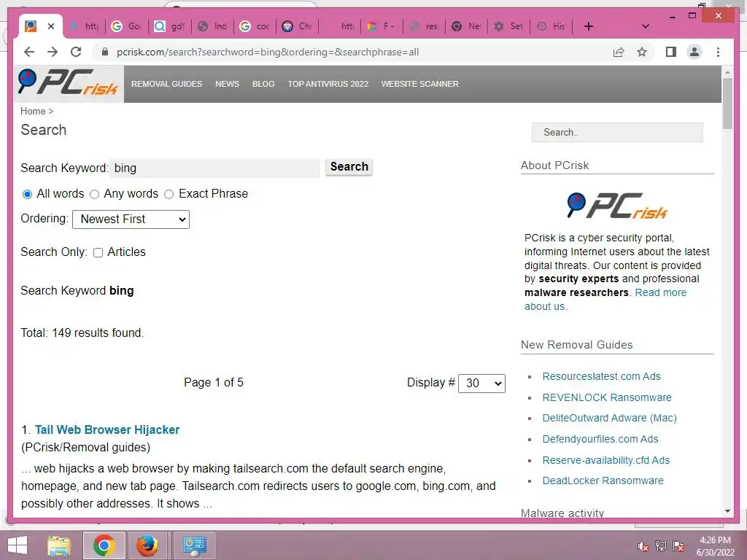Open the Action Center flag icon
Image resolution: width=747 pixels, height=560 pixels.
(678, 546)
